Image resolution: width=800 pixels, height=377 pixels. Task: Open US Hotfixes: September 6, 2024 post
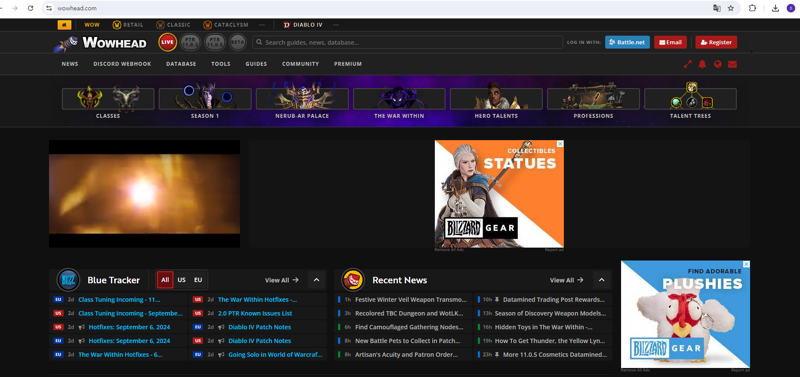(130, 327)
